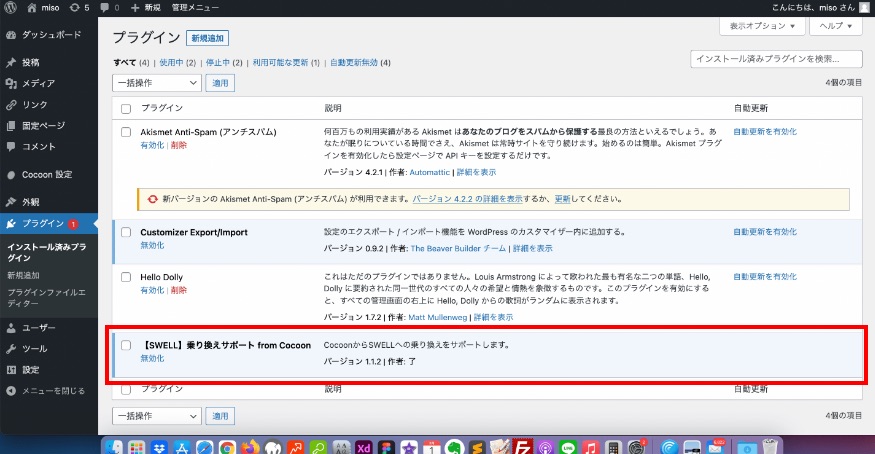Check the SWELL 乗り換えサポート checkbox
Viewport: 875px width, 454px height.
(x=126, y=345)
